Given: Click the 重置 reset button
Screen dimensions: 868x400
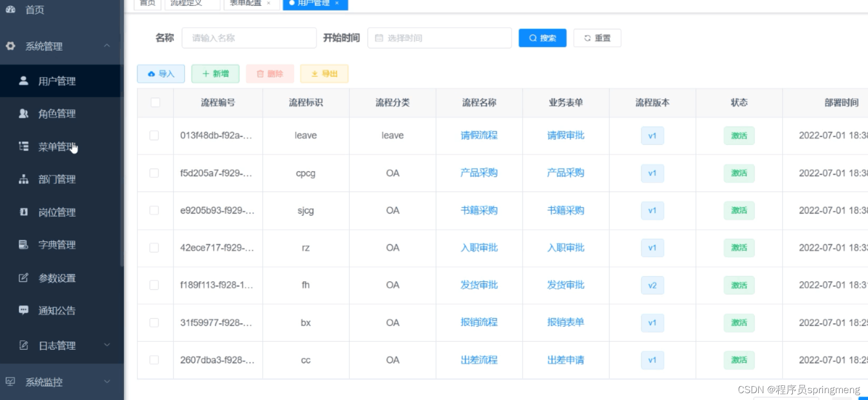Looking at the screenshot, I should tap(597, 38).
